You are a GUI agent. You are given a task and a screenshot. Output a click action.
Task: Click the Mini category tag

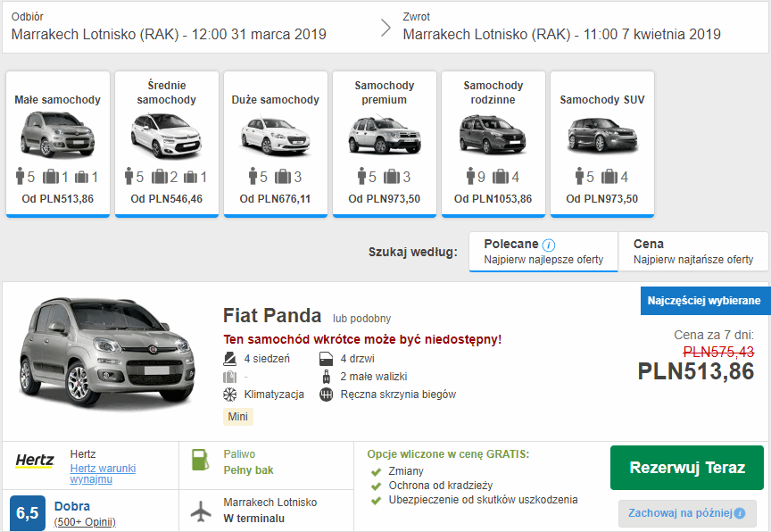pyautogui.click(x=238, y=417)
